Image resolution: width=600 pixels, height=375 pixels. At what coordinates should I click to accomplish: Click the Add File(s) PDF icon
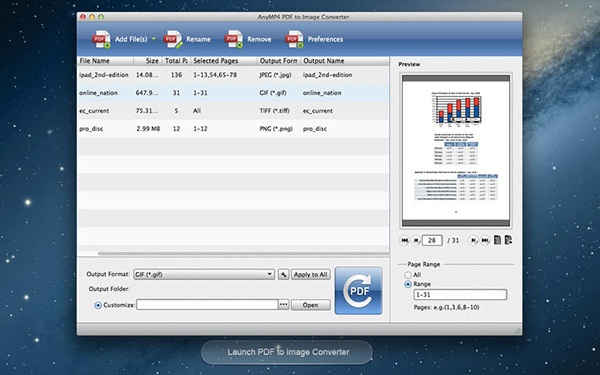(x=101, y=39)
